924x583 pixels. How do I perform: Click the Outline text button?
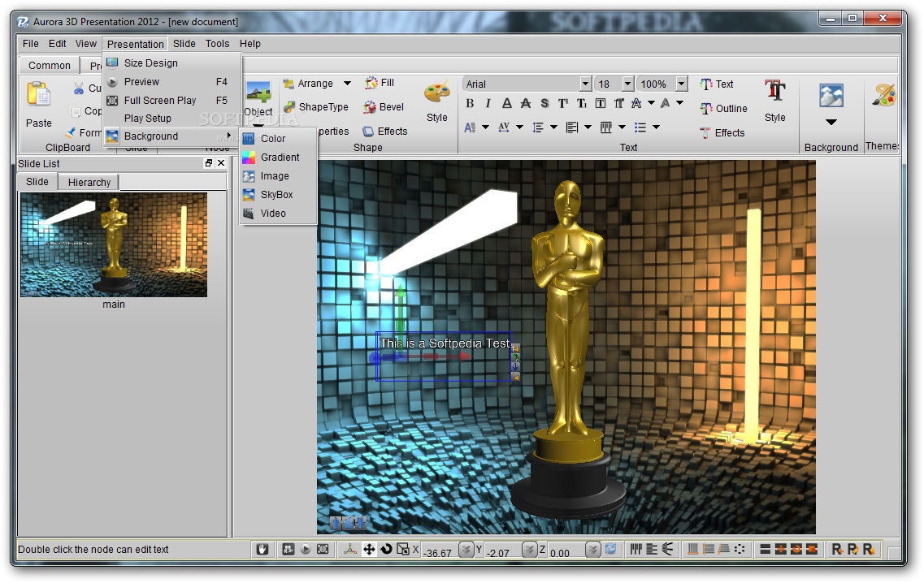point(723,108)
